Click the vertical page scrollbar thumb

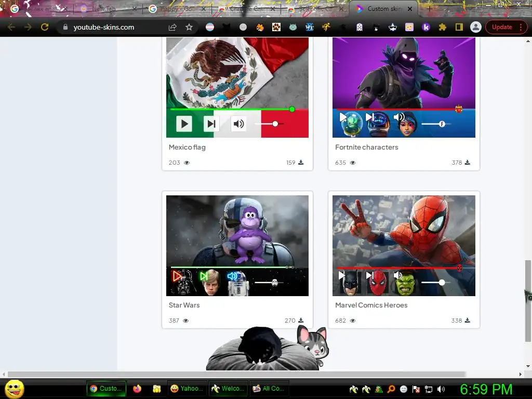[x=528, y=301]
